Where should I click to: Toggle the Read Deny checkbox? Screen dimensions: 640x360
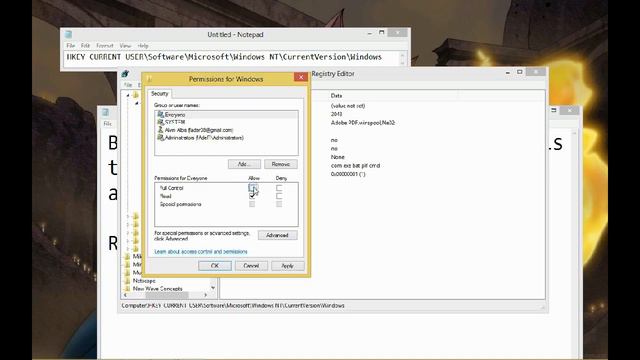[279, 196]
